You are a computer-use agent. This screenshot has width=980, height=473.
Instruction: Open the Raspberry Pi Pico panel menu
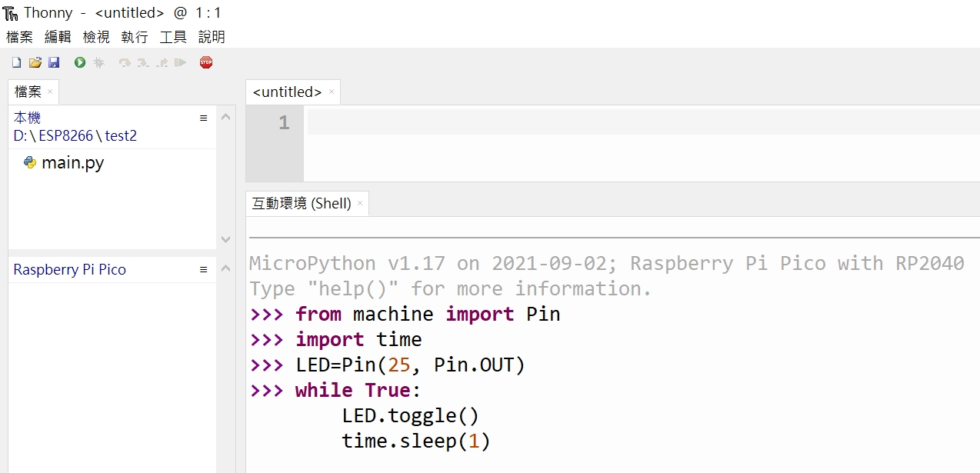[x=203, y=269]
